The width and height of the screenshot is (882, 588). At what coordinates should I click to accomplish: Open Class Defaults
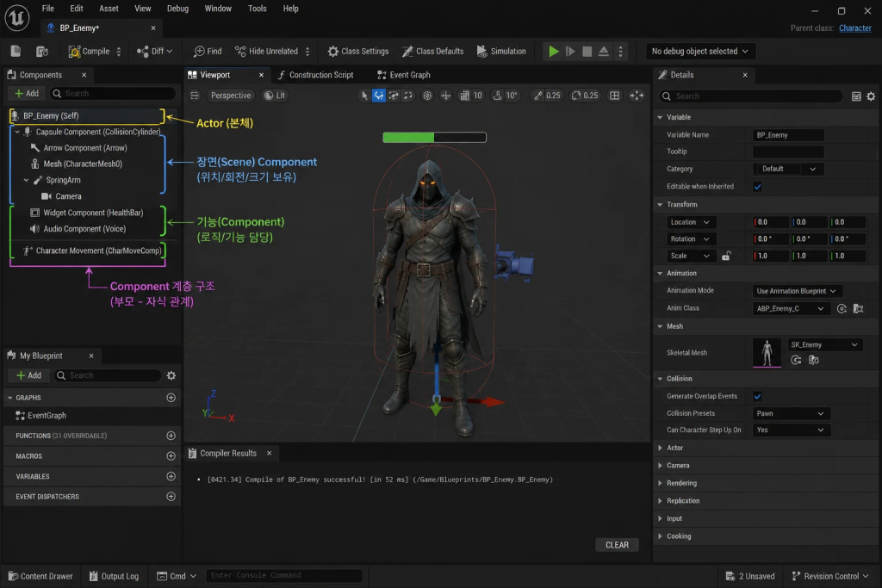click(x=433, y=51)
